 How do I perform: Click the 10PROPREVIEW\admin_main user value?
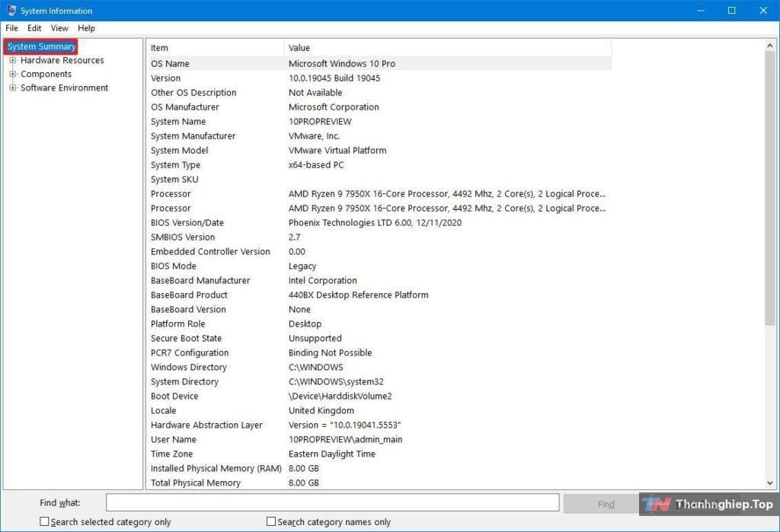pyautogui.click(x=345, y=439)
